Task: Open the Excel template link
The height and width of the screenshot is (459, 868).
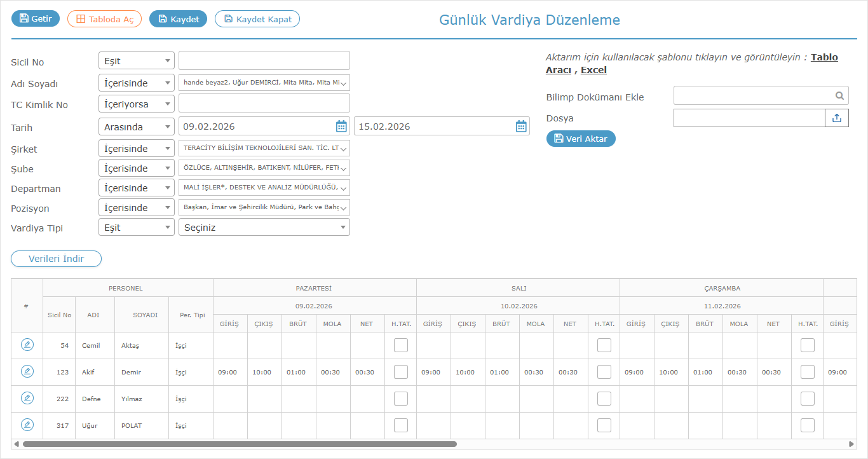Action: pos(593,70)
